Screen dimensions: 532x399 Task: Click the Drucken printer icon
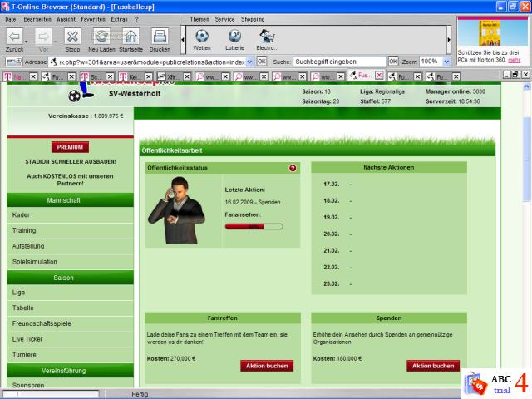pyautogui.click(x=160, y=37)
